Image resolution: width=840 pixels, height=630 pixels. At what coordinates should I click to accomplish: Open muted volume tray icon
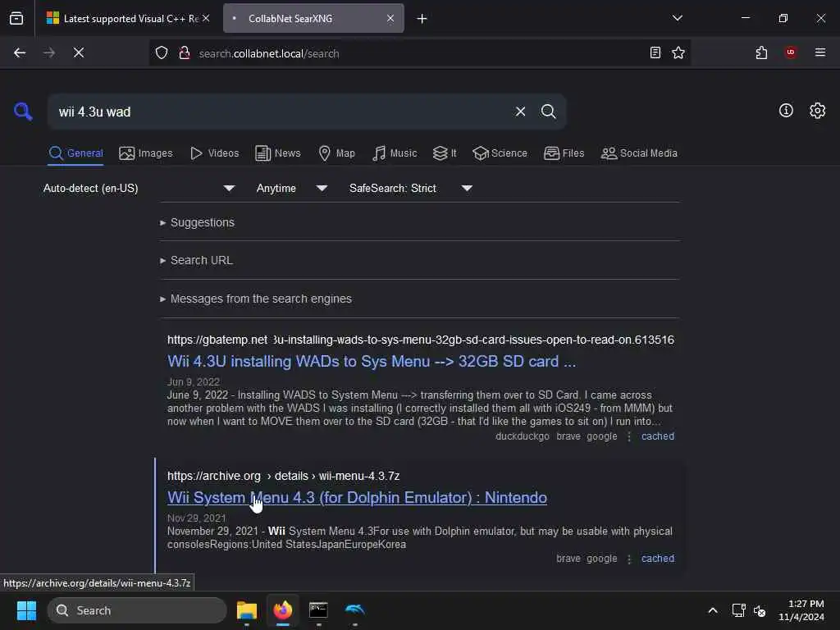pyautogui.click(x=760, y=610)
